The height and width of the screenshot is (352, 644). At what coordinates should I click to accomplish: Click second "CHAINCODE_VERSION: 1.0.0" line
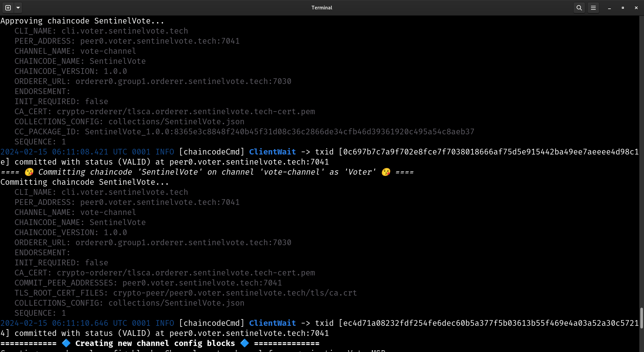(x=71, y=232)
